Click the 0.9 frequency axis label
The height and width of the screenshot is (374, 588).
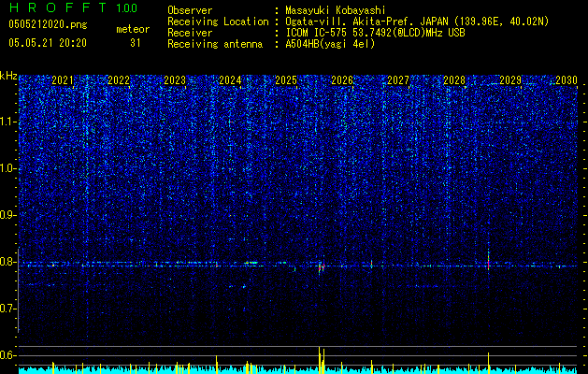coord(8,215)
